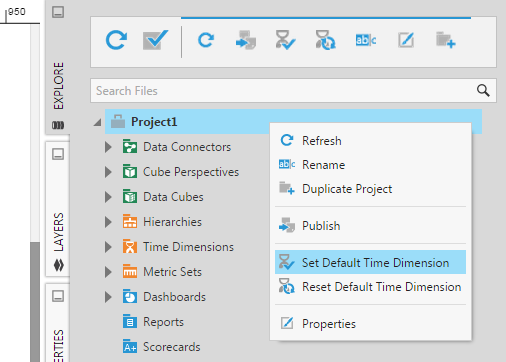Choose Refresh in the context menu

point(370,141)
